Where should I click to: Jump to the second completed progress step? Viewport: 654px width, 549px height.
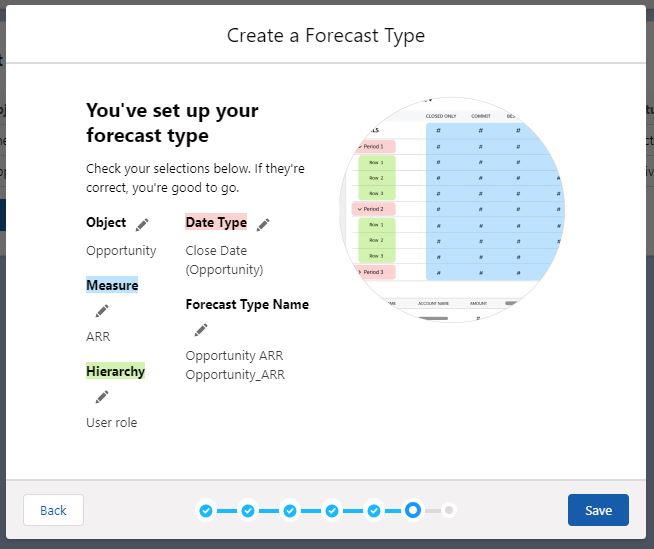click(x=248, y=511)
